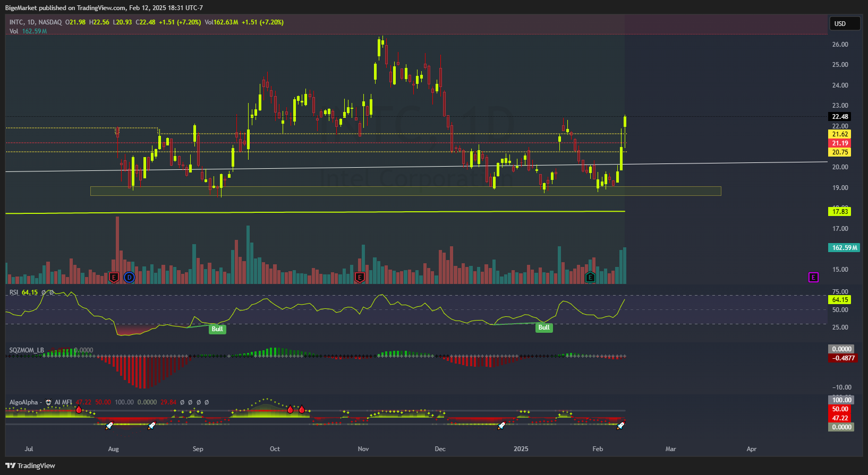Viewport: 868px width, 475px height.
Task: Click the 1D interval in the legend
Action: (31, 22)
